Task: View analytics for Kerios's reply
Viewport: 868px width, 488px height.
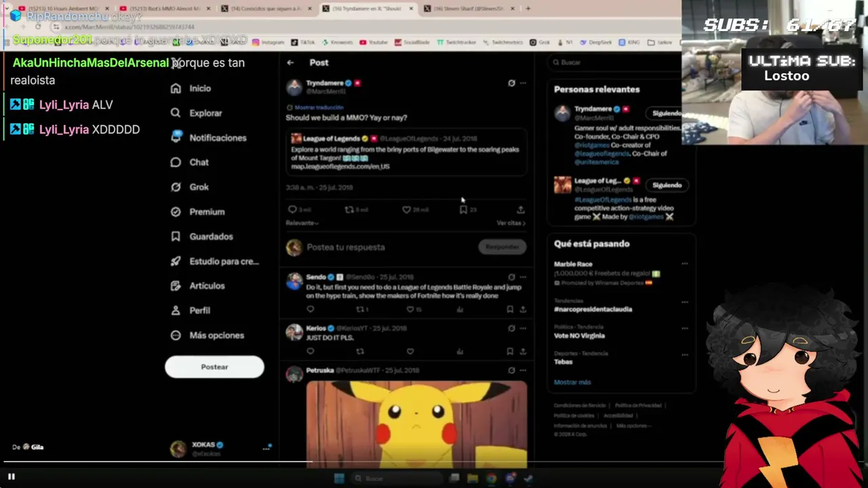Action: (x=460, y=352)
